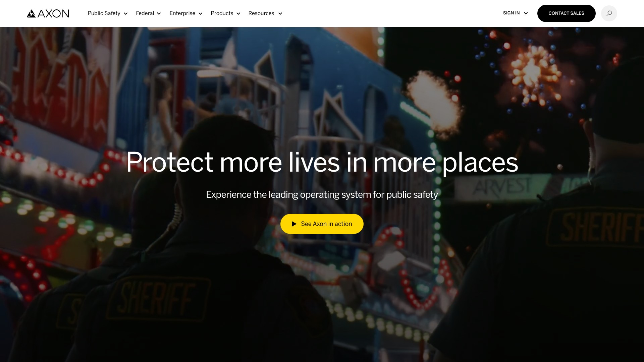Click the leading operating system subtitle
This screenshot has width=644, height=362.
point(322,195)
